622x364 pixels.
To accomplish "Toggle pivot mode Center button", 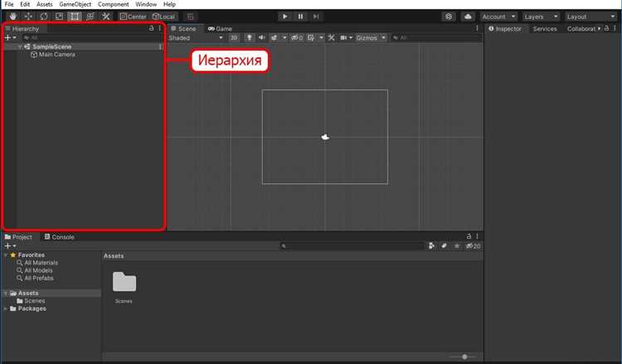I will [134, 17].
